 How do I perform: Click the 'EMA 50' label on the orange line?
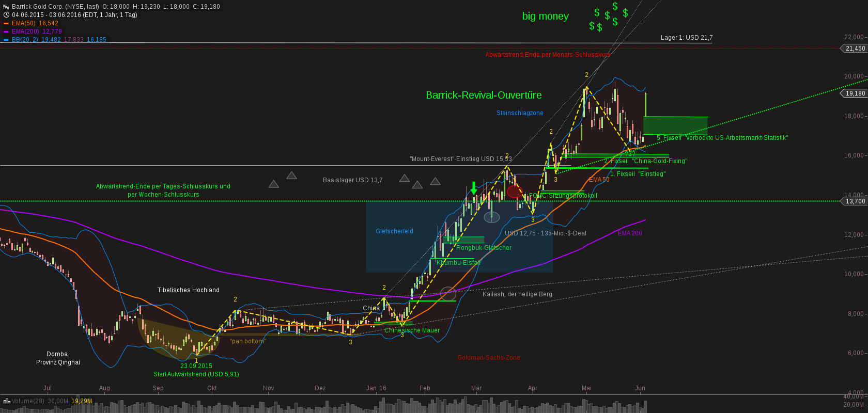(x=599, y=180)
